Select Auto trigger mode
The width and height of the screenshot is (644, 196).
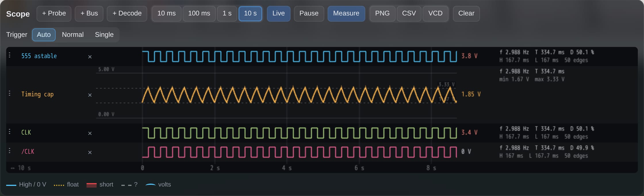44,35
